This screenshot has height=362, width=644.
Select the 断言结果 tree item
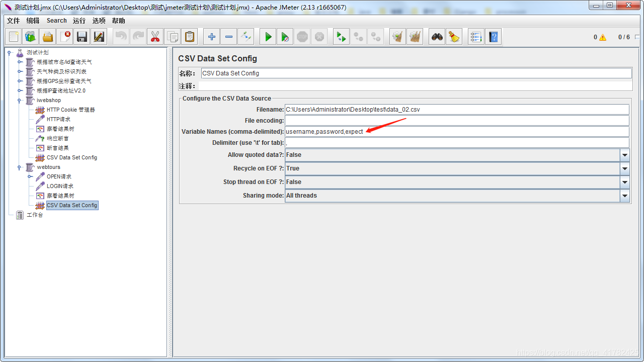coord(57,148)
